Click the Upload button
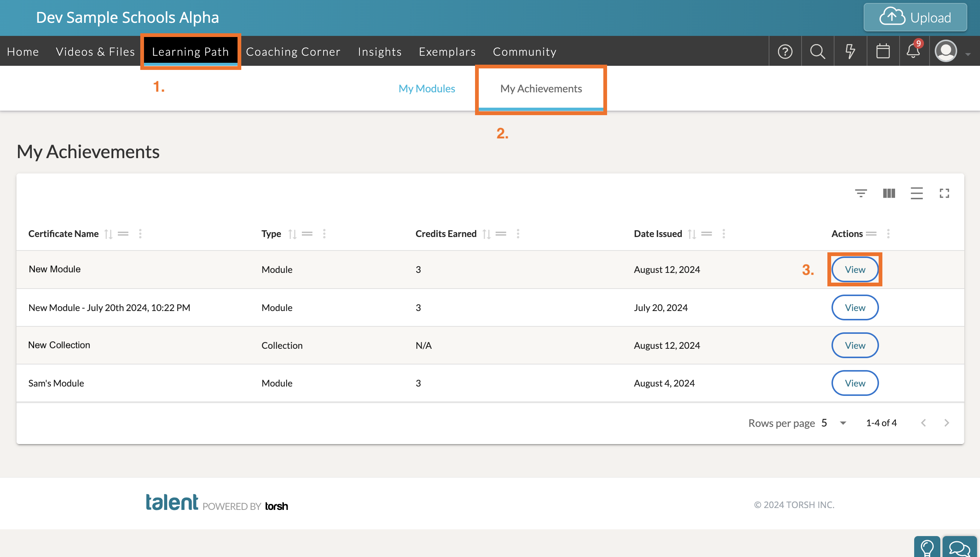The image size is (980, 557). click(915, 18)
